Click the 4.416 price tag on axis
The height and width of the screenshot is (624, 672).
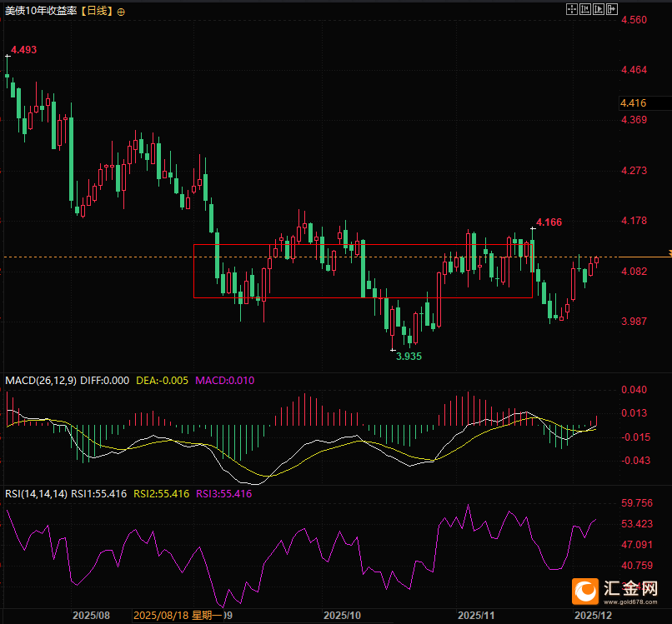634,102
